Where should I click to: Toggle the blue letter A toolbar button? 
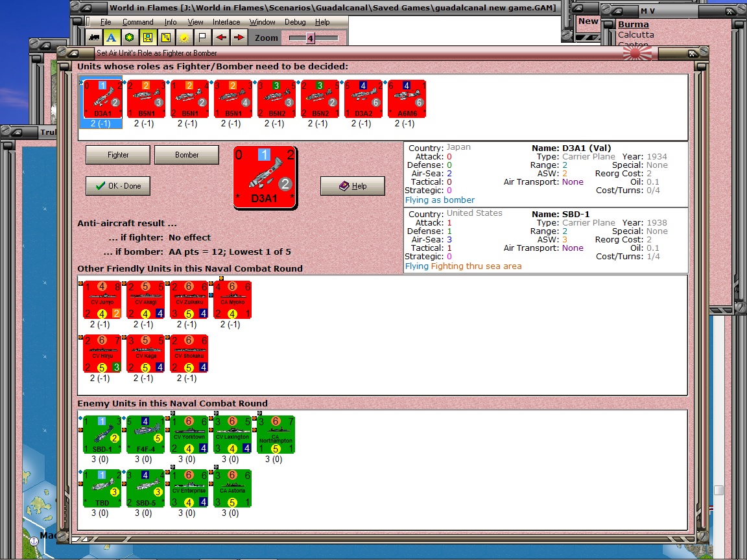[111, 37]
